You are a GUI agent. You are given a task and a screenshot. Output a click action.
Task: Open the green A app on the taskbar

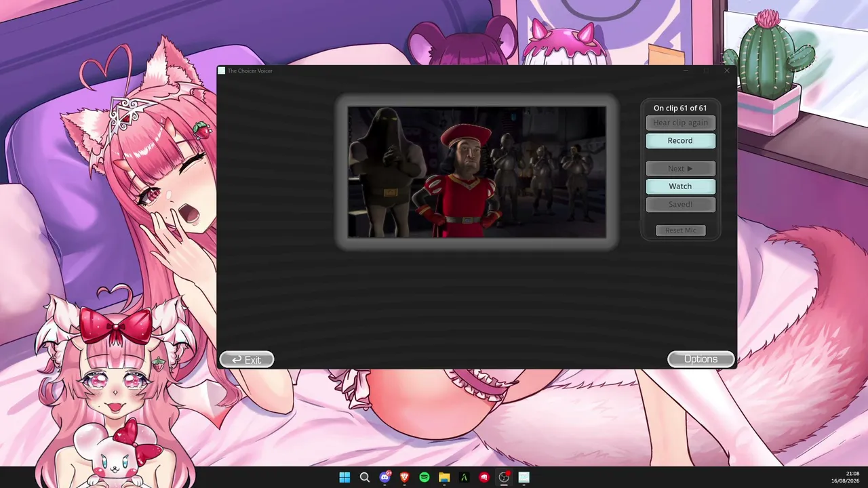[x=465, y=477]
